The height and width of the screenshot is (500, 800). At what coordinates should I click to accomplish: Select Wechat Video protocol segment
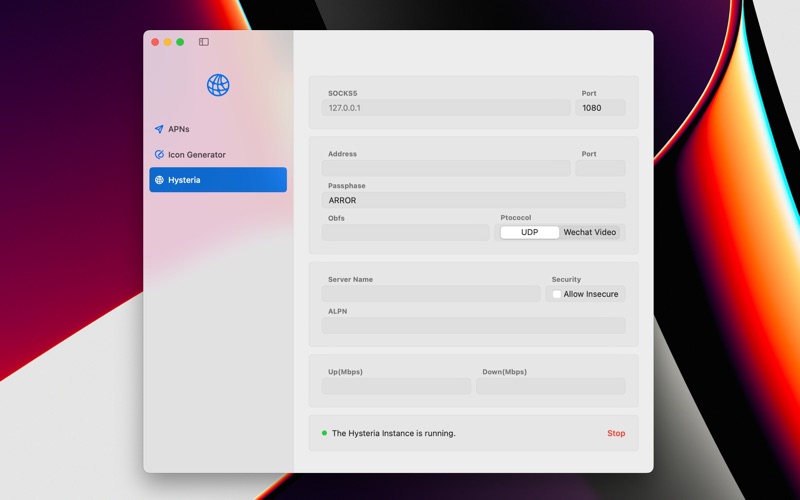tap(590, 232)
